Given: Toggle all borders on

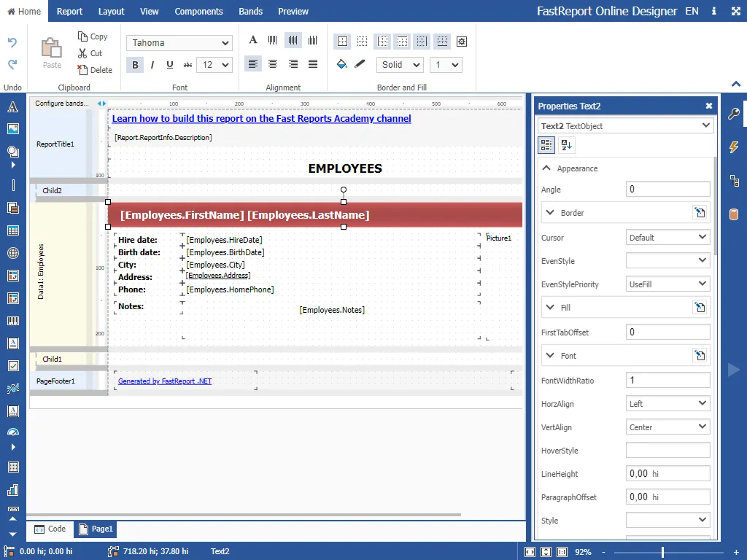Looking at the screenshot, I should [343, 42].
